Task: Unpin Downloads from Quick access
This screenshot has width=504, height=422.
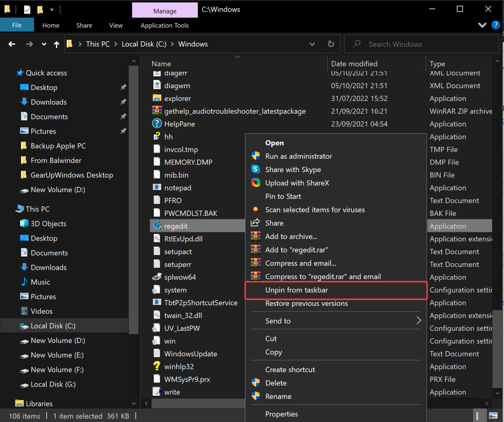Action: [x=123, y=102]
